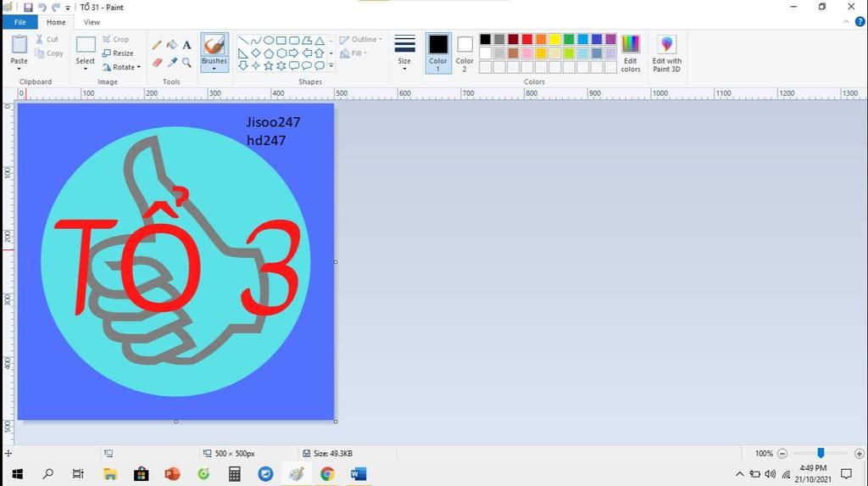868x486 pixels.
Task: Choose the Line shape
Action: click(x=243, y=41)
